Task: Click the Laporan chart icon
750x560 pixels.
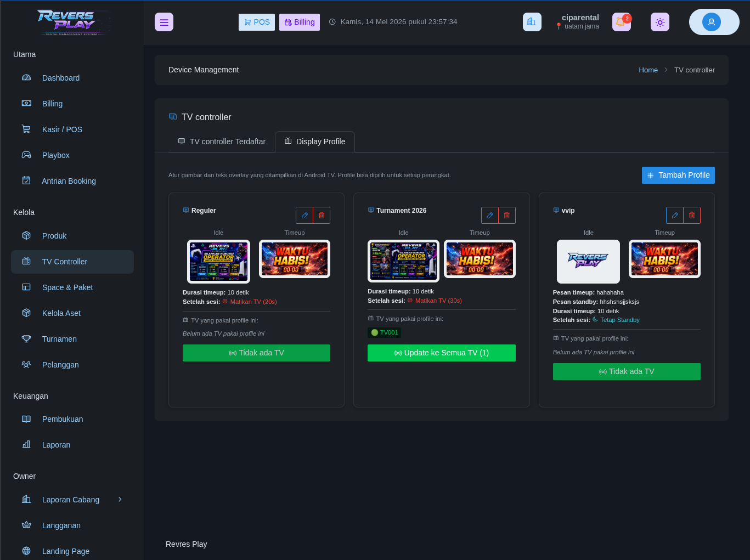Action: tap(26, 444)
